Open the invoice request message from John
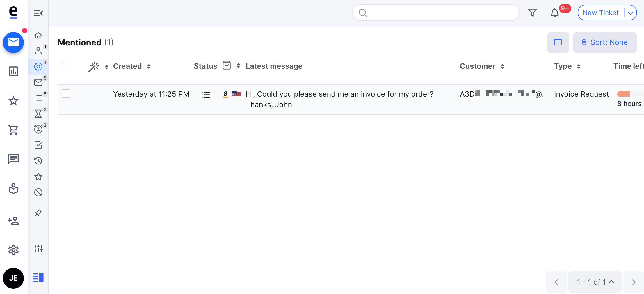The height and width of the screenshot is (294, 644). pyautogui.click(x=339, y=99)
